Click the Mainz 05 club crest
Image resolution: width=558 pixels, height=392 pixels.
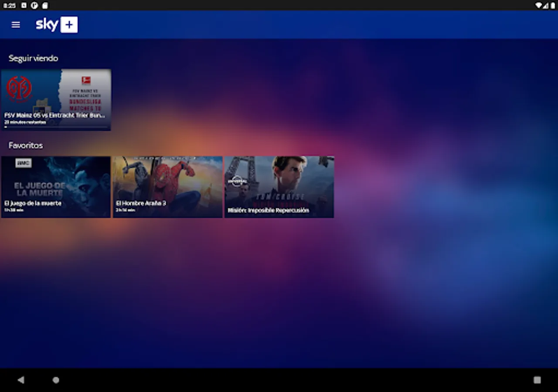pyautogui.click(x=19, y=88)
